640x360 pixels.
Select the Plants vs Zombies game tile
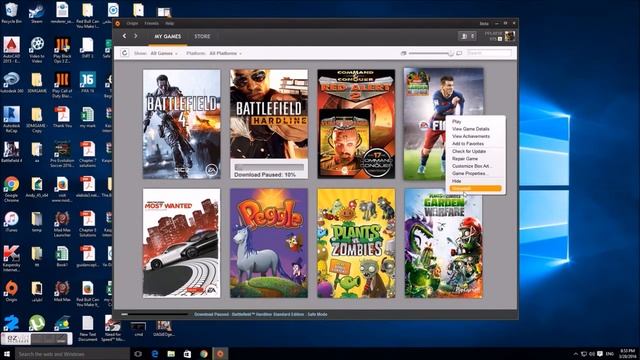(x=356, y=243)
